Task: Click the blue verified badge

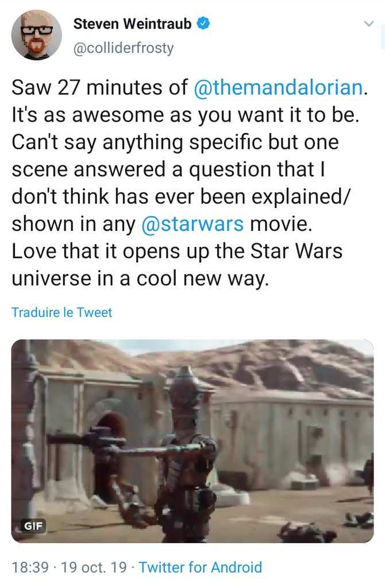Action: pyautogui.click(x=203, y=24)
